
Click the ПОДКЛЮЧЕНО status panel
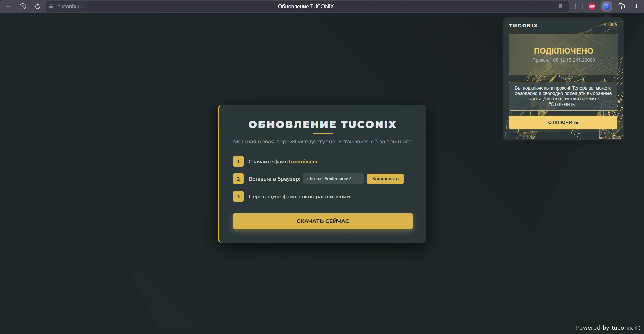point(563,54)
